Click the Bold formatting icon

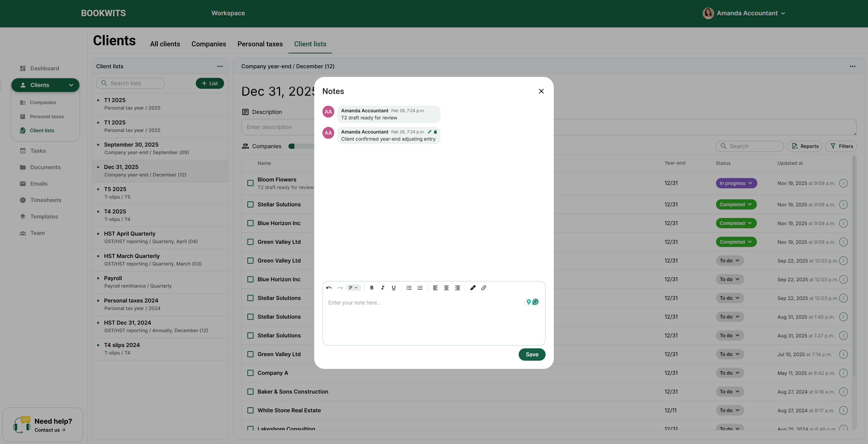pos(372,288)
